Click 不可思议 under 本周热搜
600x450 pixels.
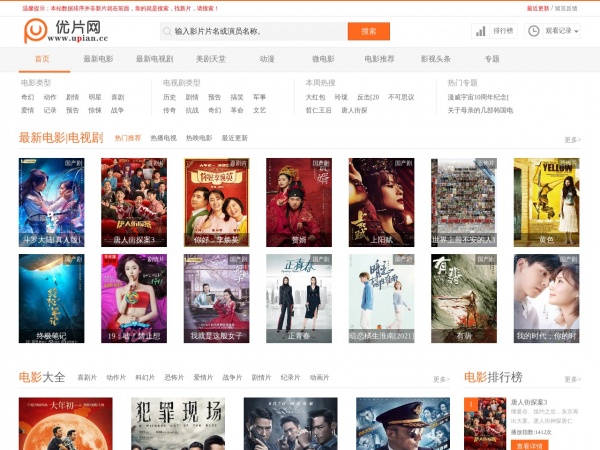(x=401, y=97)
